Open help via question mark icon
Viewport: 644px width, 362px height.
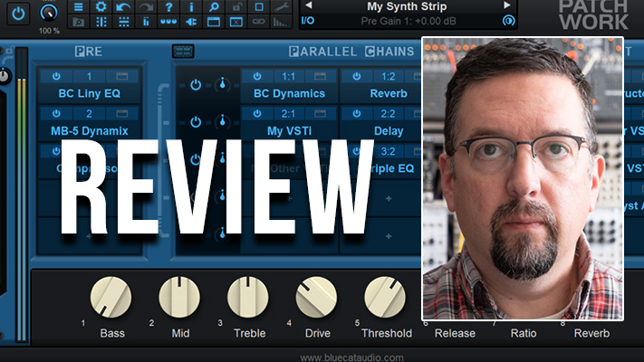point(168,6)
